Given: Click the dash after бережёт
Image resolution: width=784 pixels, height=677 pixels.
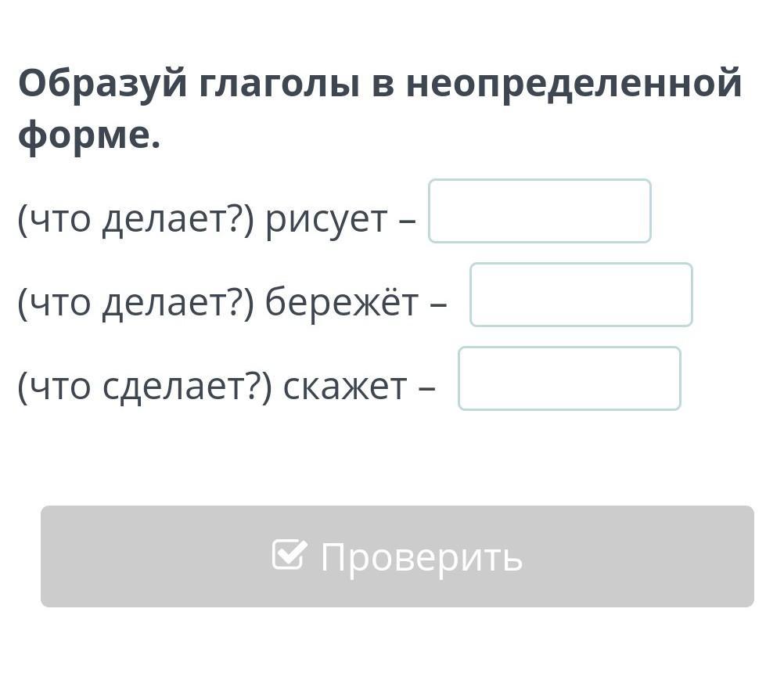Looking at the screenshot, I should click(x=438, y=303).
